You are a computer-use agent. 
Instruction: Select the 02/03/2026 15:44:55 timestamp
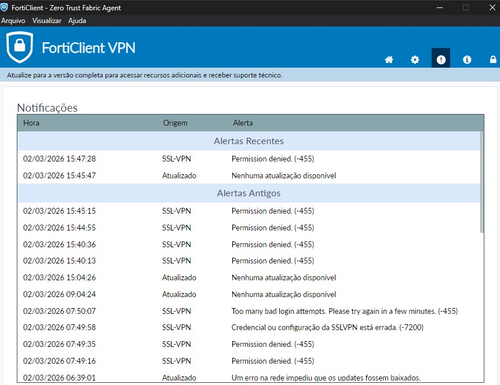[x=59, y=228]
